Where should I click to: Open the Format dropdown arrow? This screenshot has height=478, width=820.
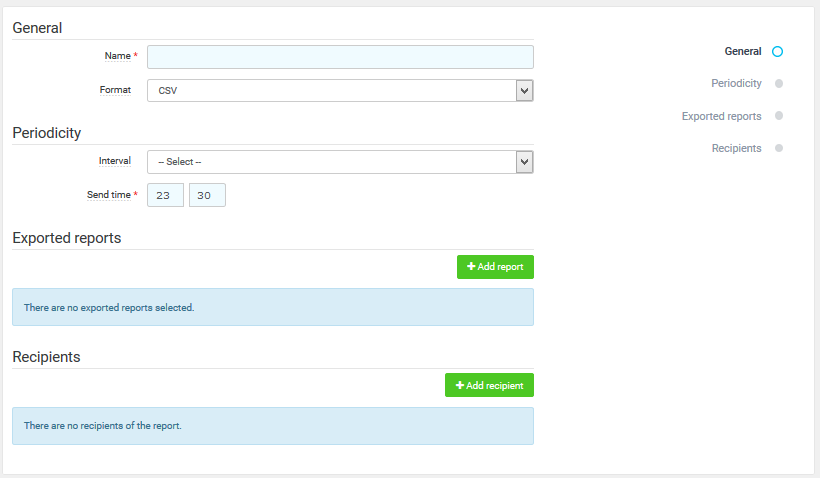(524, 91)
